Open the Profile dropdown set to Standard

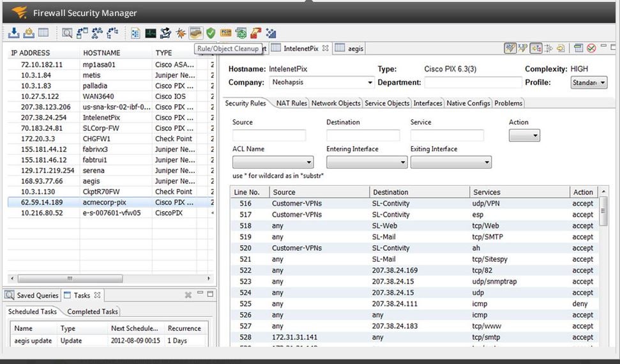point(589,82)
